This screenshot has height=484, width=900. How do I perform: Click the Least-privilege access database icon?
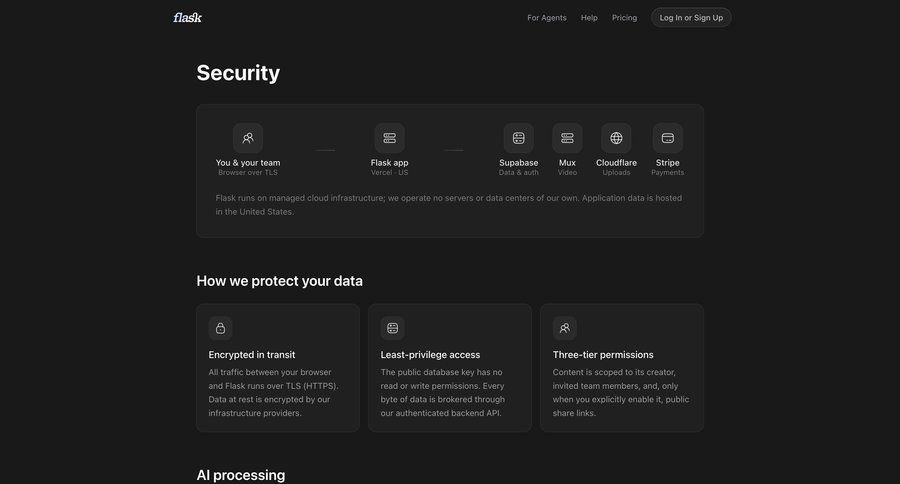point(393,328)
